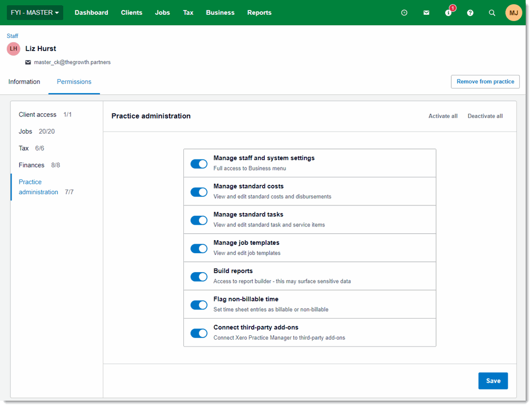Select Tax 6/6 permissions section
Screen dimensions: 532x407
click(31, 148)
